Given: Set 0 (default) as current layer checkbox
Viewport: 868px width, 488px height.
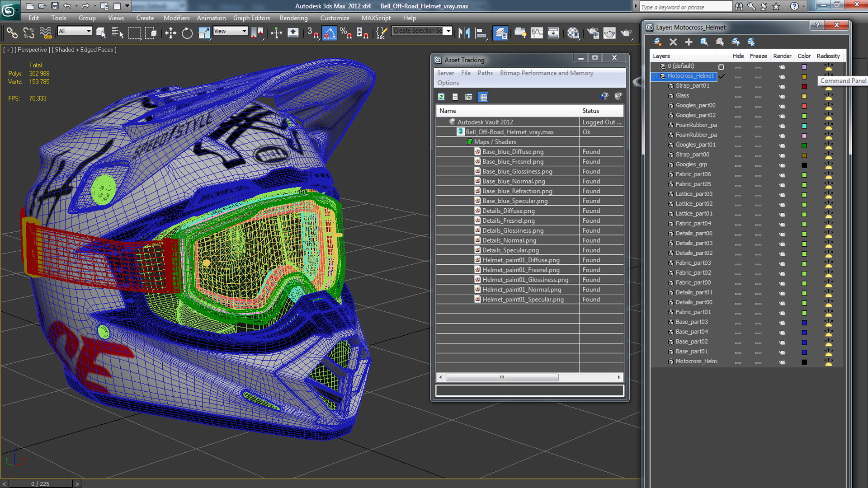Looking at the screenshot, I should coord(721,67).
